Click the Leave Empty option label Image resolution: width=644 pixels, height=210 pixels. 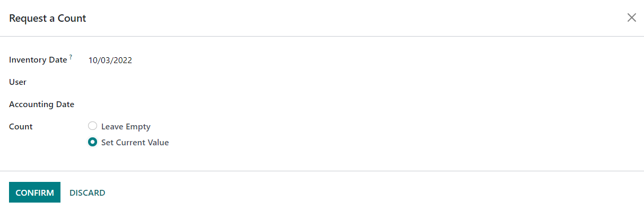point(126,127)
